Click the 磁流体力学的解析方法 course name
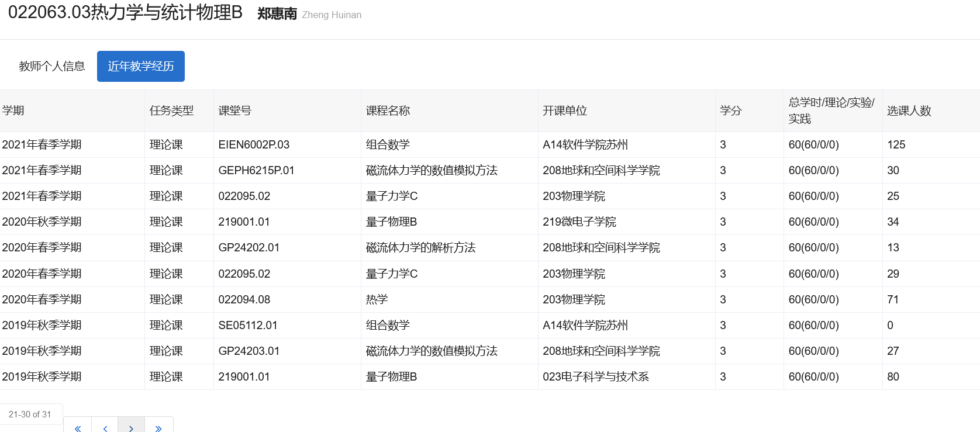 [420, 247]
